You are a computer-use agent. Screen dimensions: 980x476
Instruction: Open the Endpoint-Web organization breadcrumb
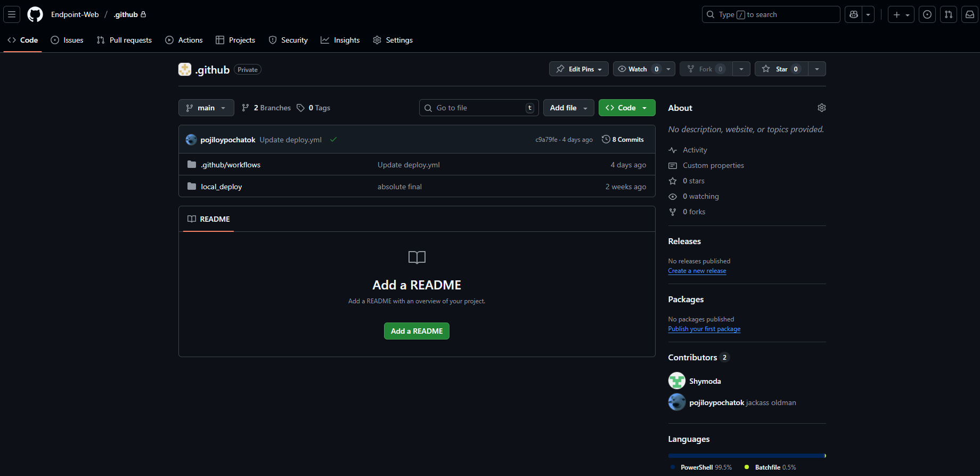pyautogui.click(x=75, y=14)
